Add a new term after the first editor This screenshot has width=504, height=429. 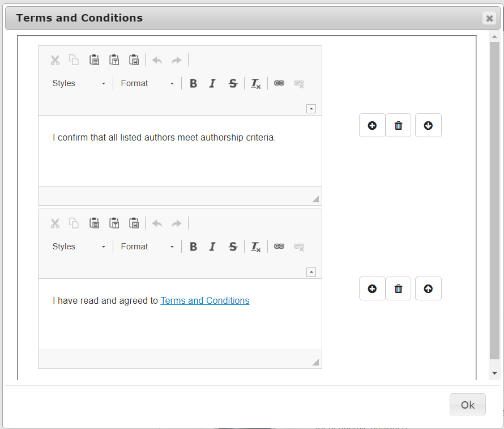click(x=372, y=125)
